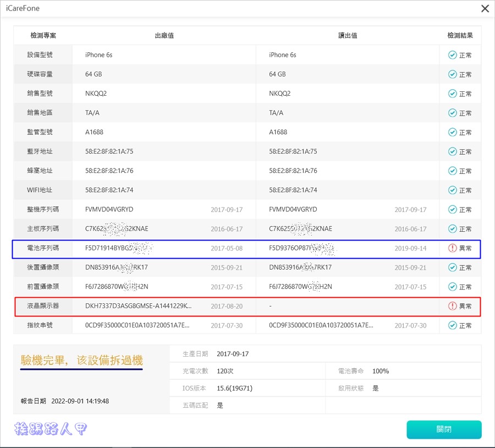Close the iCareFone window with X

pyautogui.click(x=485, y=8)
